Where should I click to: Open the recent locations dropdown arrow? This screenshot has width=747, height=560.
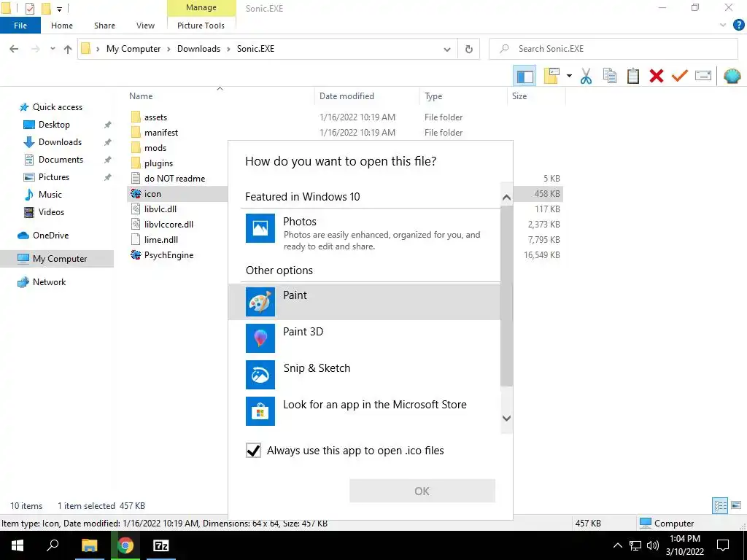click(x=53, y=49)
